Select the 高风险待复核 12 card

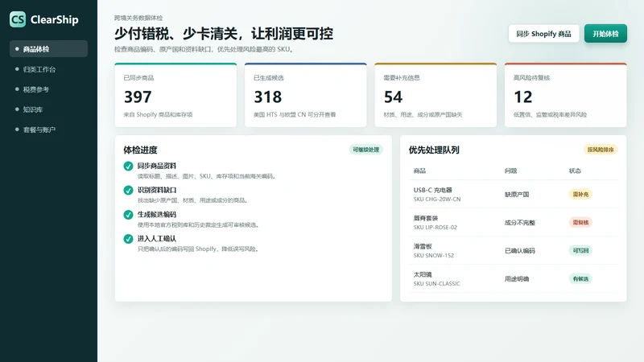[566, 95]
